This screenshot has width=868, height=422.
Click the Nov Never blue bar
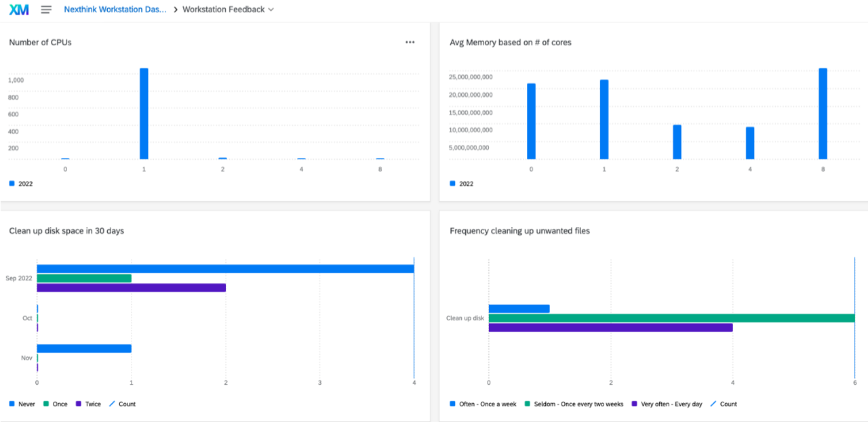point(84,348)
